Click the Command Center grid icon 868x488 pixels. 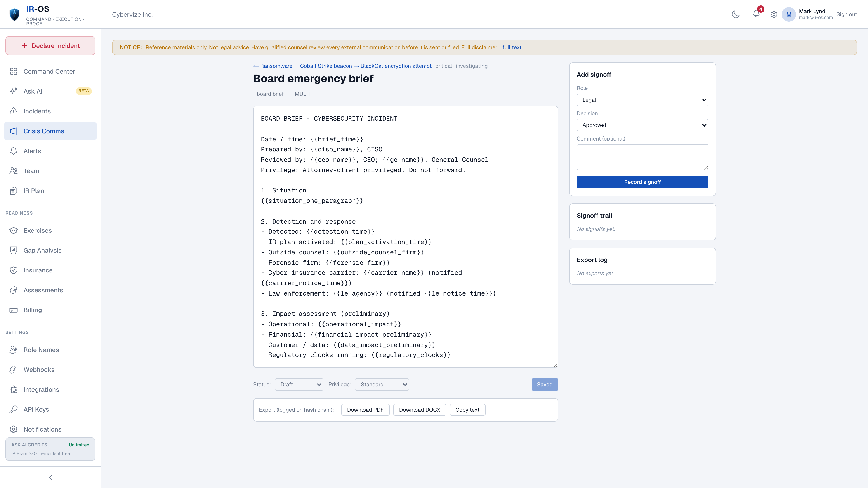[14, 71]
